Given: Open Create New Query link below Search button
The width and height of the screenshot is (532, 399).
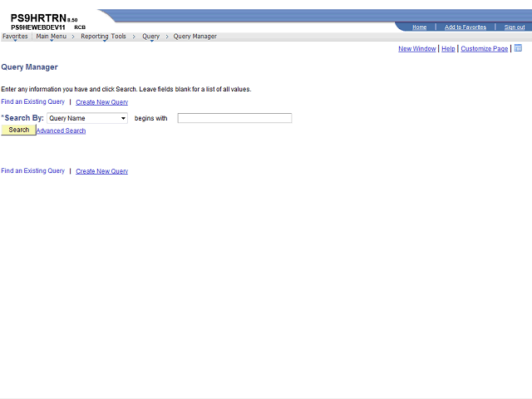Looking at the screenshot, I should point(101,171).
